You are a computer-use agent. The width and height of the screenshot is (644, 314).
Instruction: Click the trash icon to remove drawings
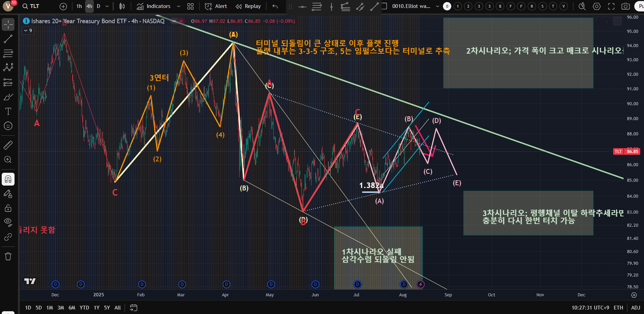pyautogui.click(x=8, y=256)
